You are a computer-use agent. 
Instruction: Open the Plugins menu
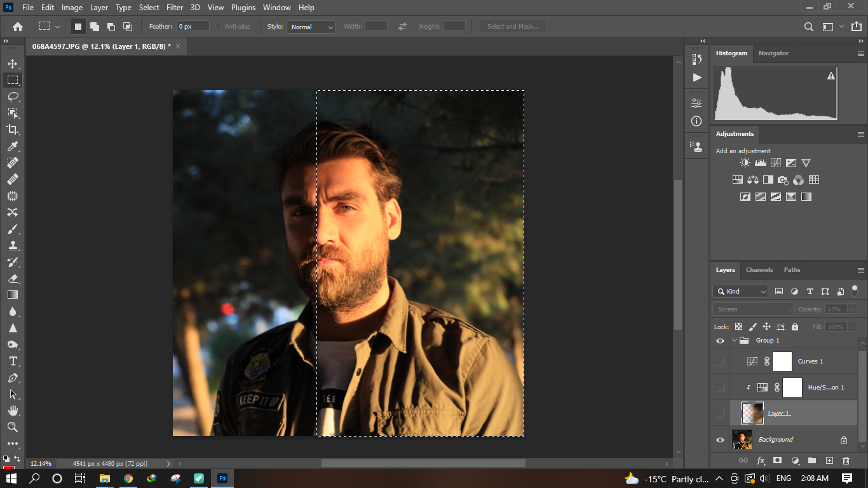[x=243, y=8]
